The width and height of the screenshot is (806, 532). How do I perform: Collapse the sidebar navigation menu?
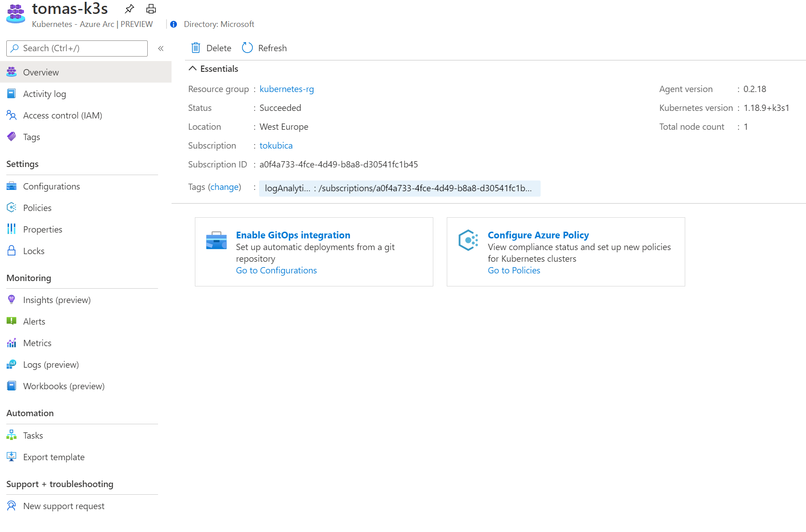(x=161, y=48)
